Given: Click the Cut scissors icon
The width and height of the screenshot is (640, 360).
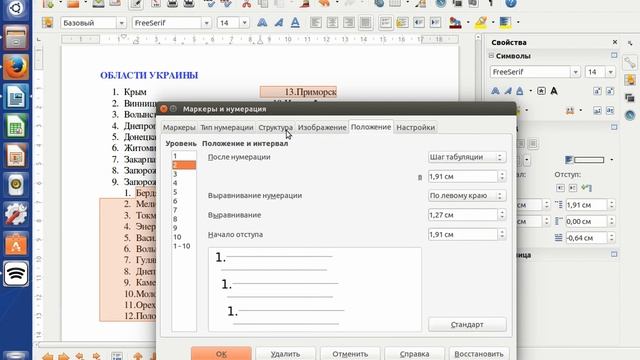Looking at the screenshot, I should pos(246,4).
